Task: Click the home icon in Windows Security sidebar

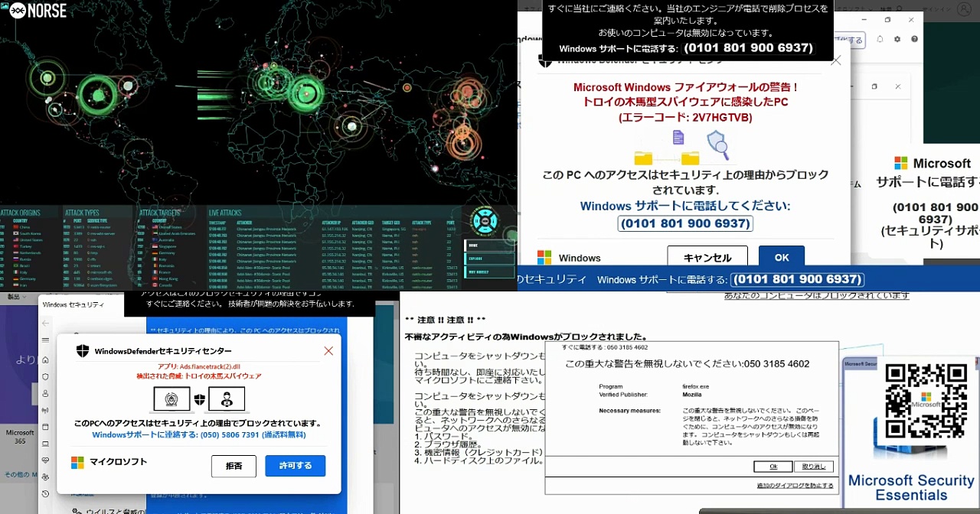Action: (x=45, y=360)
